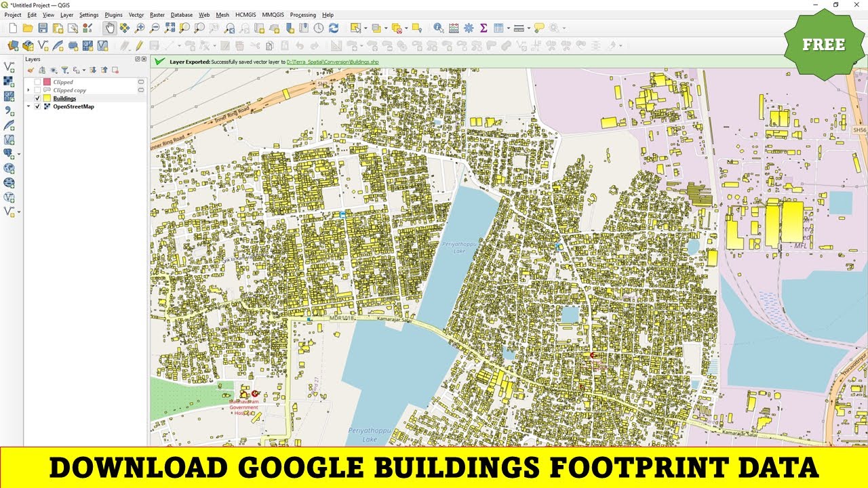Image resolution: width=868 pixels, height=488 pixels.
Task: Click Show Map Tips speech bubble icon
Action: point(539,28)
